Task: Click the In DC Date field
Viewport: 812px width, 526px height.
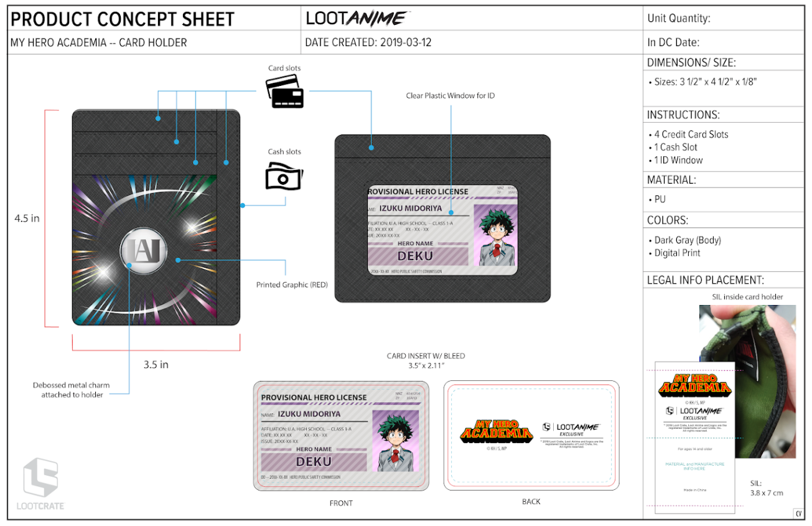Action: [x=724, y=42]
